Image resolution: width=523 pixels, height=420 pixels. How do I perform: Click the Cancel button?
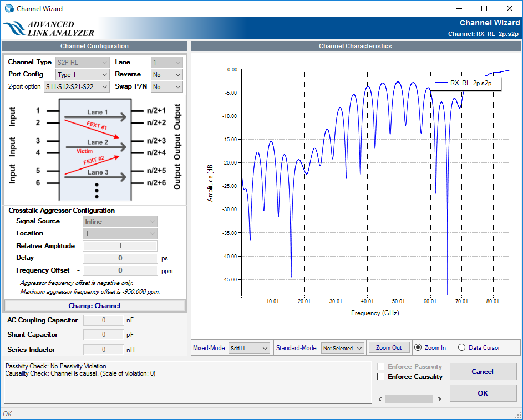(483, 371)
